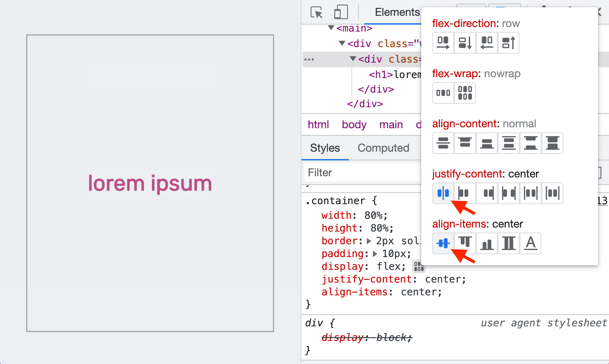Select align-items stretch icon
Image resolution: width=609 pixels, height=364 pixels.
click(x=508, y=243)
